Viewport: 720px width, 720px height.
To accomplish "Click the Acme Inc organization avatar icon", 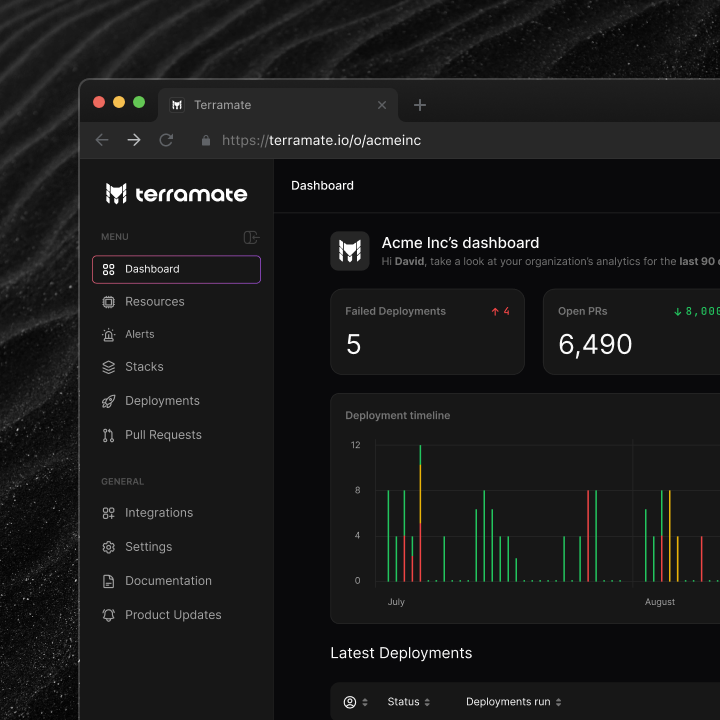I will click(350, 251).
